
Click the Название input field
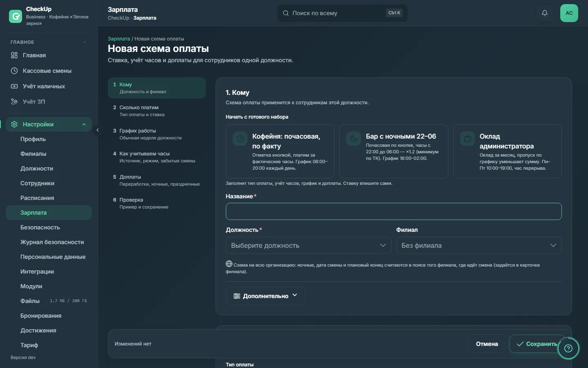394,211
